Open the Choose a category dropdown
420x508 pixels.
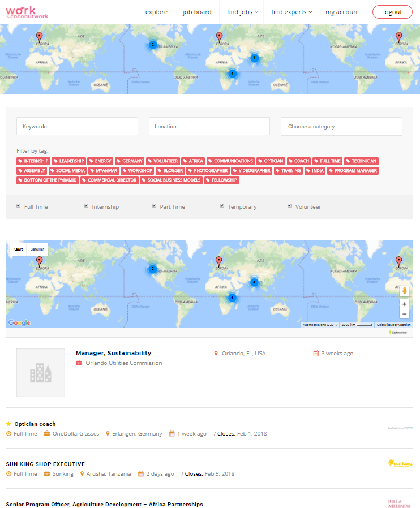(341, 126)
